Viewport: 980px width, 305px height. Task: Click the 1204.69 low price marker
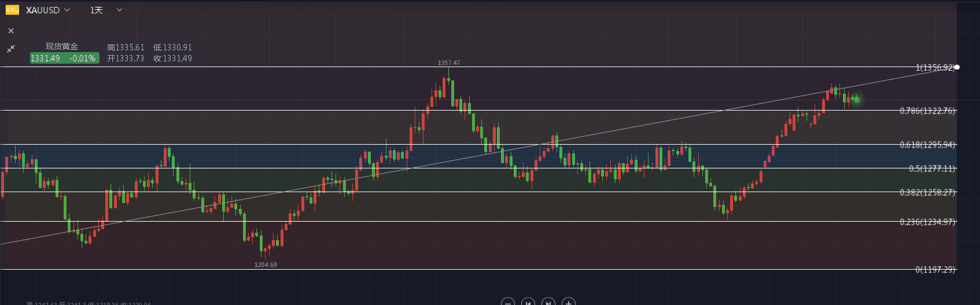coord(266,264)
